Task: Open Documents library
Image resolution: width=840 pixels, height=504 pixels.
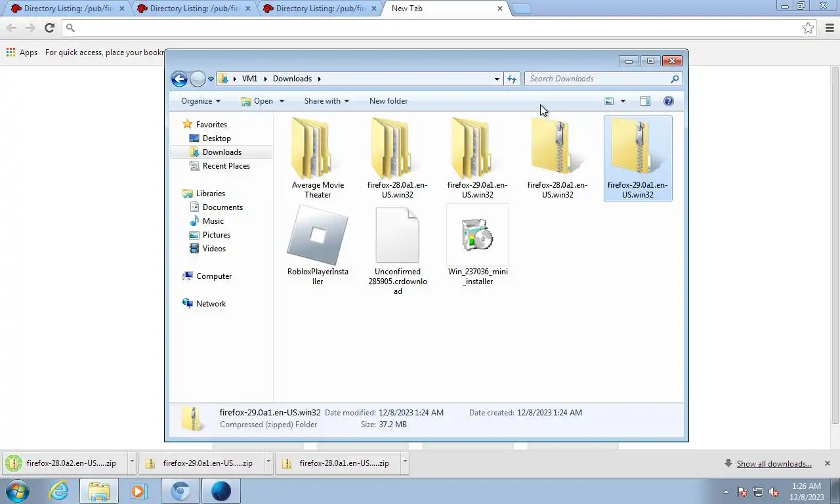Action: tap(222, 207)
